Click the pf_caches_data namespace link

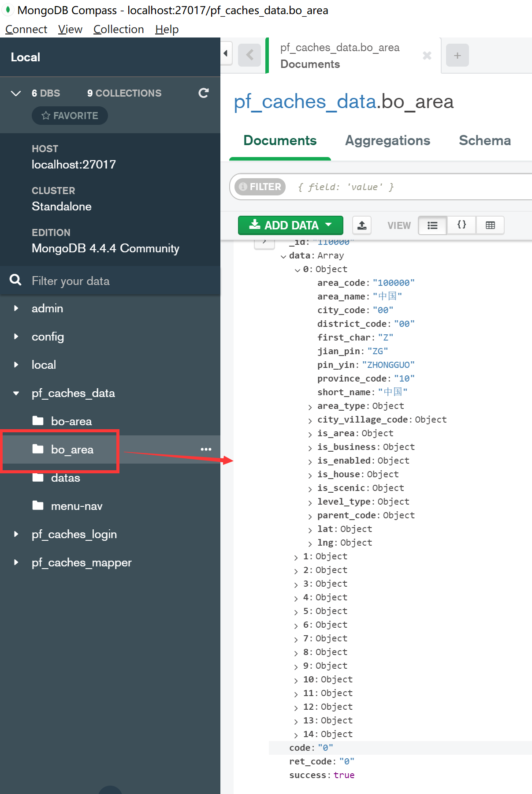pyautogui.click(x=305, y=102)
